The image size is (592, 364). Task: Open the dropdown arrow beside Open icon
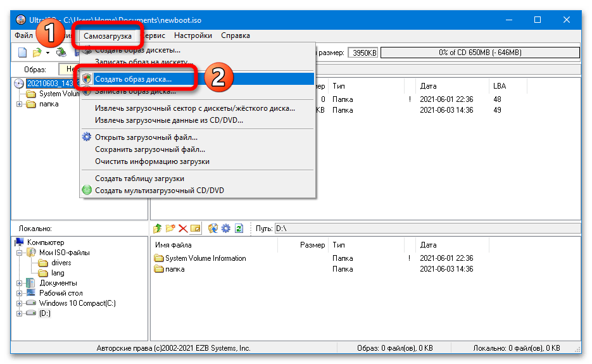pos(47,53)
